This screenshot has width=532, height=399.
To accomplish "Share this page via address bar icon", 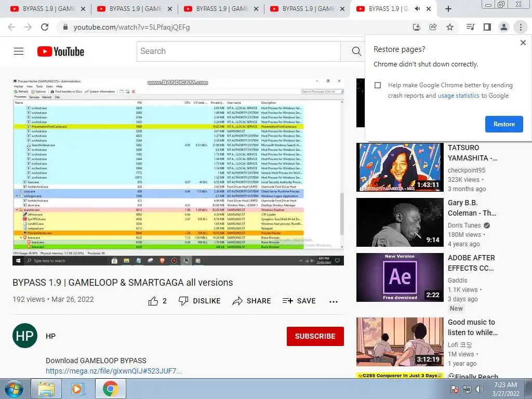I will pos(433,27).
